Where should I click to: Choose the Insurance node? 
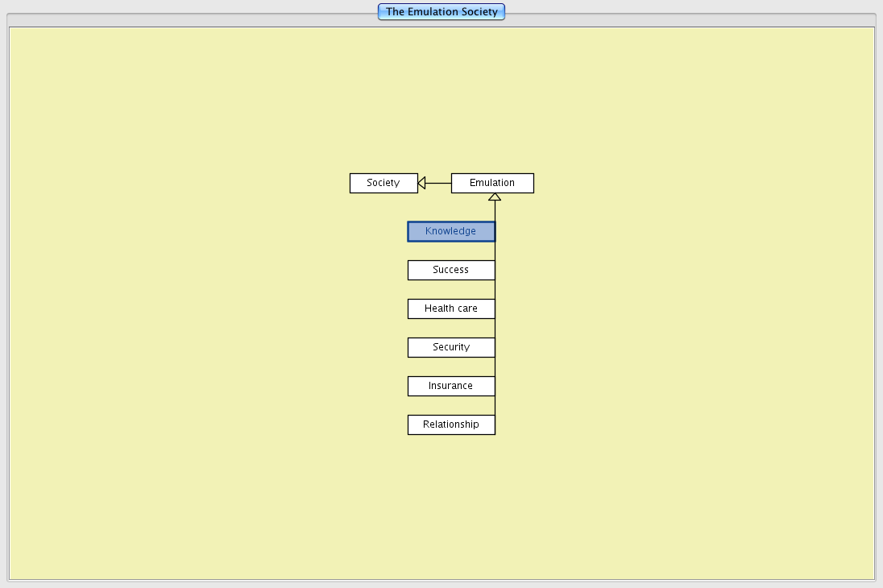pyautogui.click(x=451, y=386)
